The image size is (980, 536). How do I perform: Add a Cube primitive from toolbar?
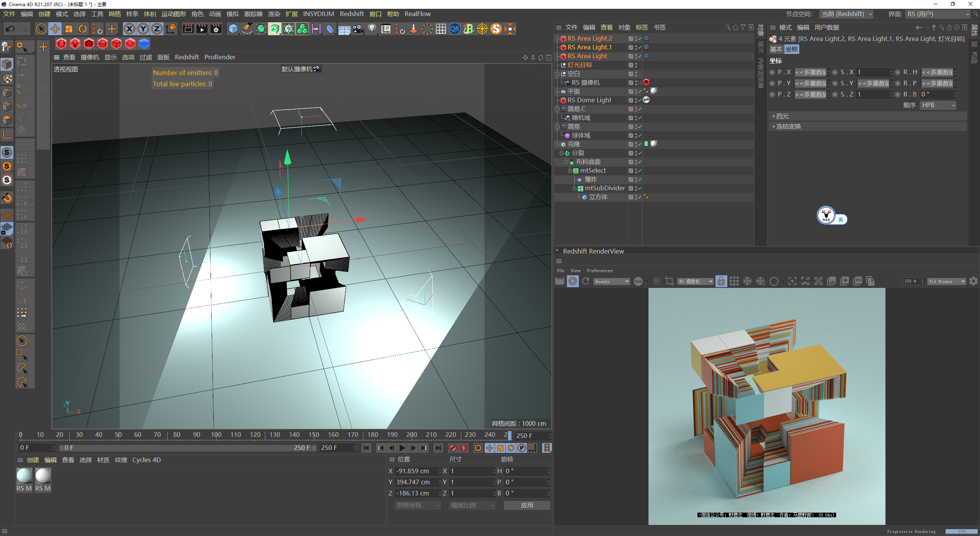tap(233, 29)
